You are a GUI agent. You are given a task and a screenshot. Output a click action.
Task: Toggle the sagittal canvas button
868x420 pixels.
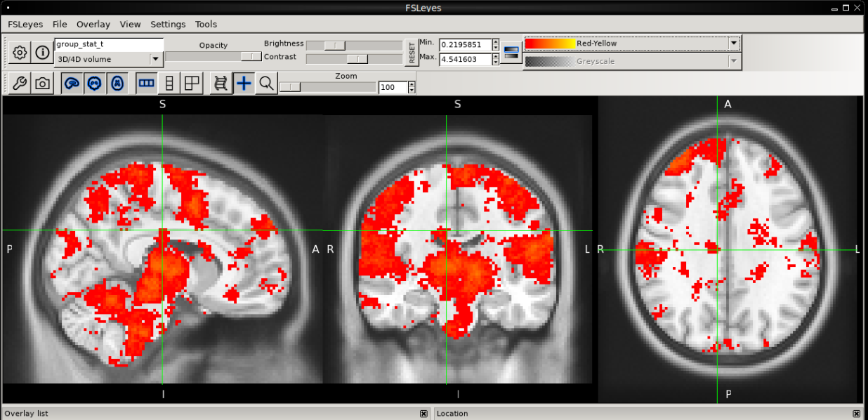[72, 84]
